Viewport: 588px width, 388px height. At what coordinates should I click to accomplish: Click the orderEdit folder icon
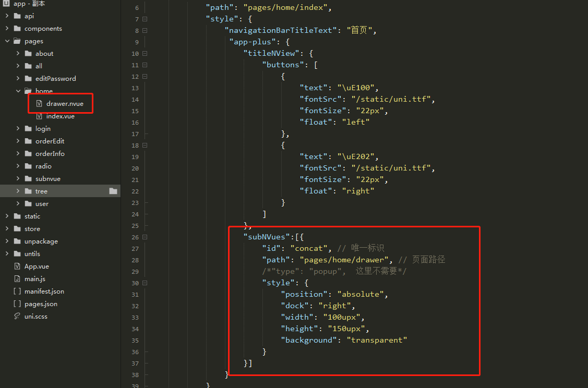pos(28,141)
